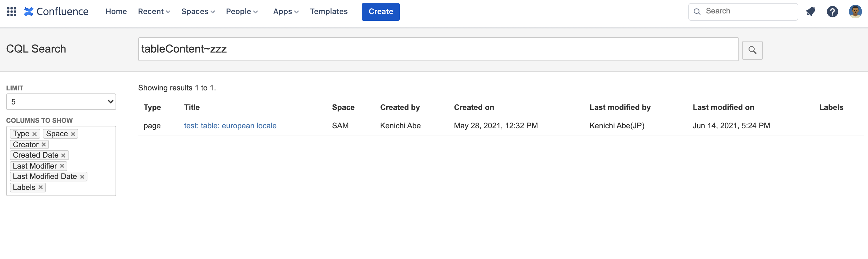Screen dimensions: 868x259
Task: Expand the Spaces menu
Action: [x=198, y=12]
